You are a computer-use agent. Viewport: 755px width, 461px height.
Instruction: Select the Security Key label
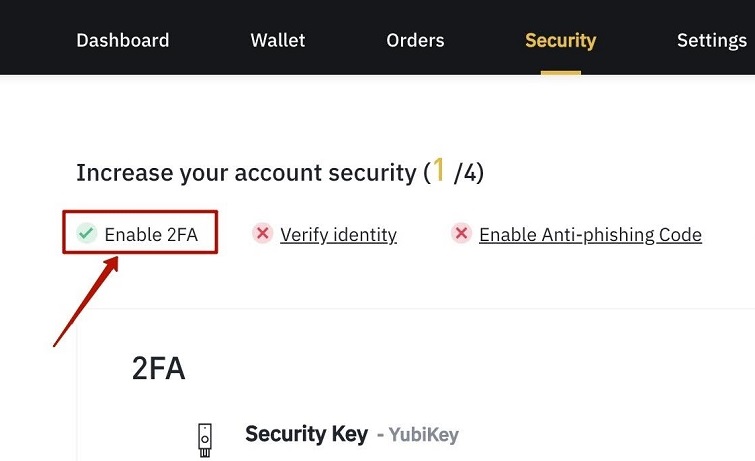(300, 434)
